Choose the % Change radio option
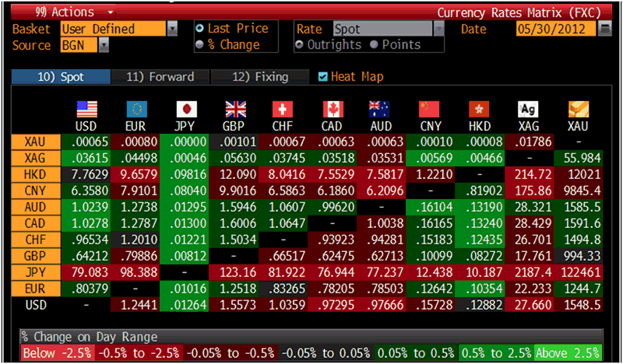Screen dimensions: 623x364 (200, 44)
